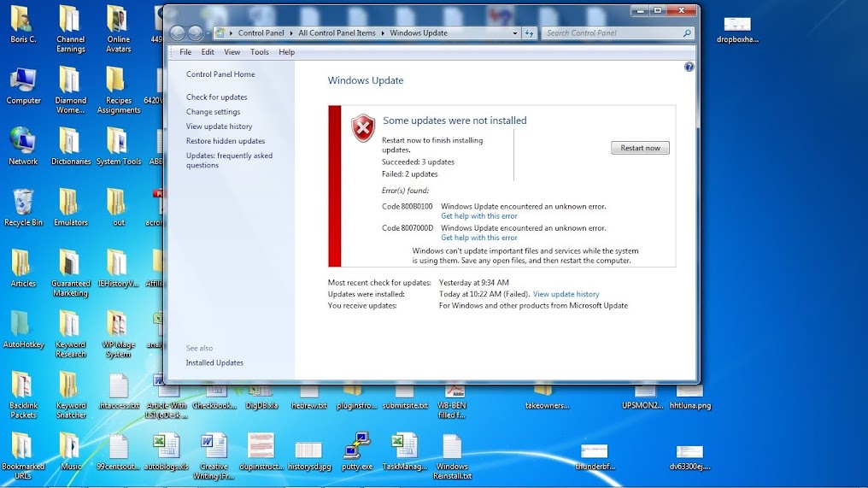Select the TaskManag... spreadsheet icon
This screenshot has width=868, height=488.
pyautogui.click(x=405, y=451)
